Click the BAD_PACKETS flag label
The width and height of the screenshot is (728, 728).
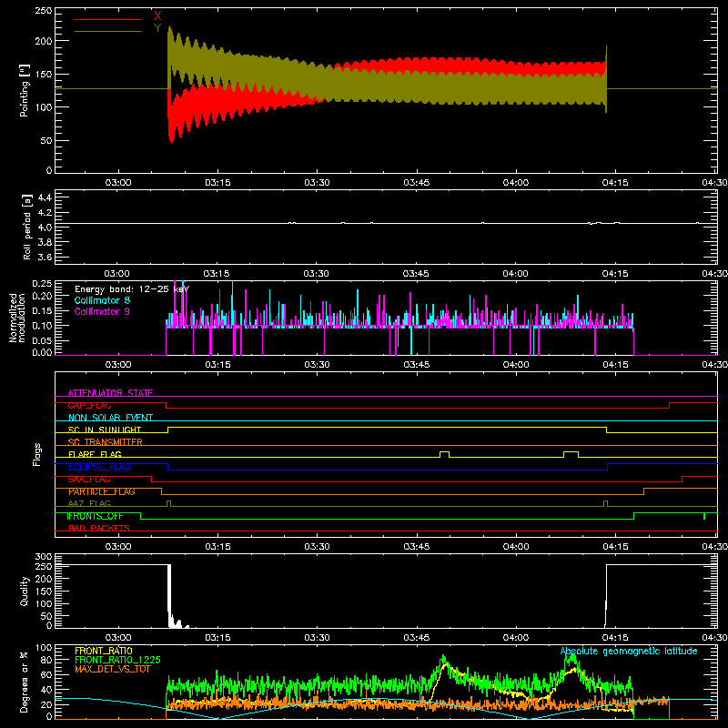click(99, 528)
